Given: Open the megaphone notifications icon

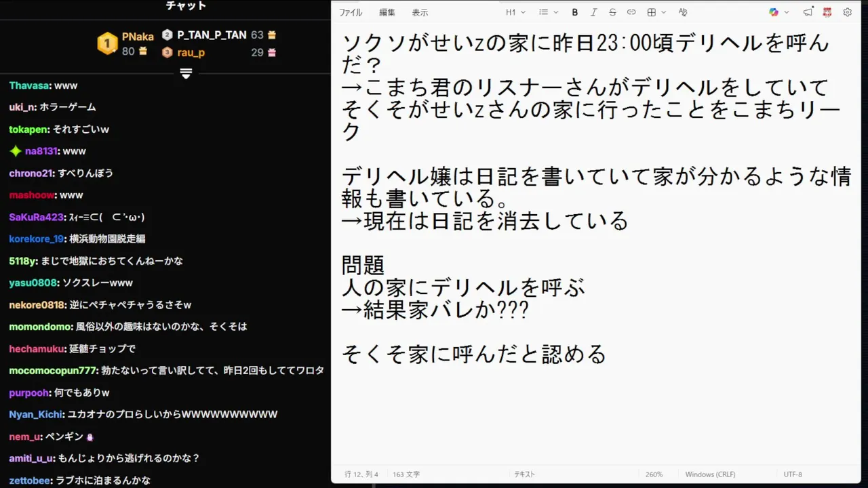Looking at the screenshot, I should point(808,12).
